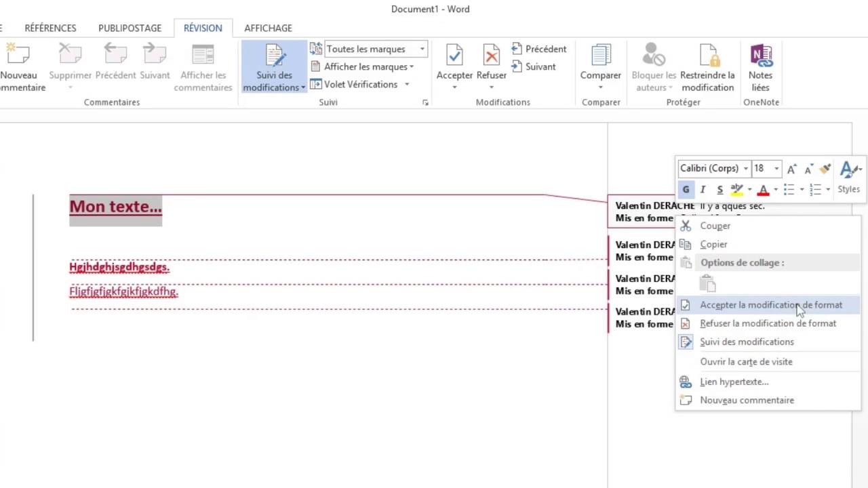Viewport: 868px width, 488px height.
Task: Click the last Valentin DERACHE revision balloon
Action: (642, 318)
